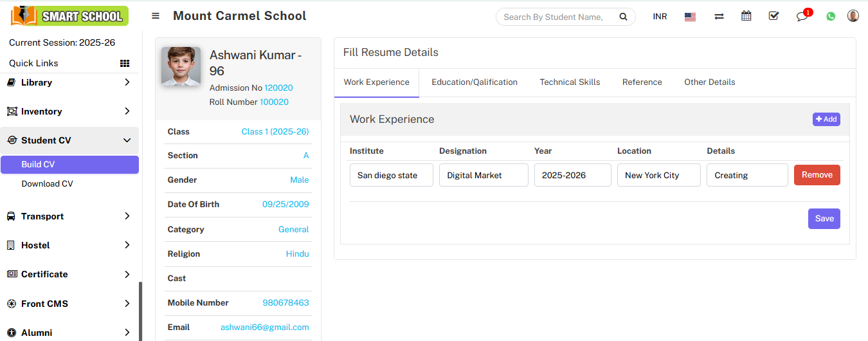Viewport: 868px width, 341px height.
Task: Open the Download CV link
Action: (x=47, y=184)
